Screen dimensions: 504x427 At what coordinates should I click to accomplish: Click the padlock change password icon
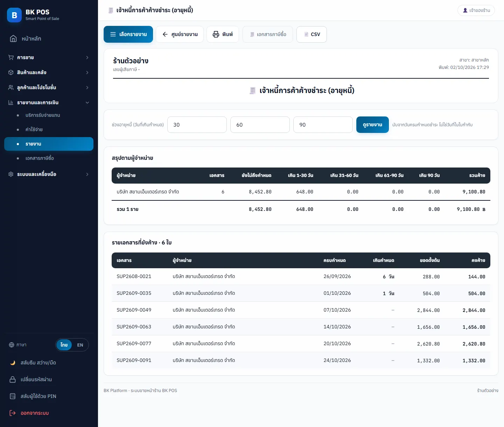point(13,379)
